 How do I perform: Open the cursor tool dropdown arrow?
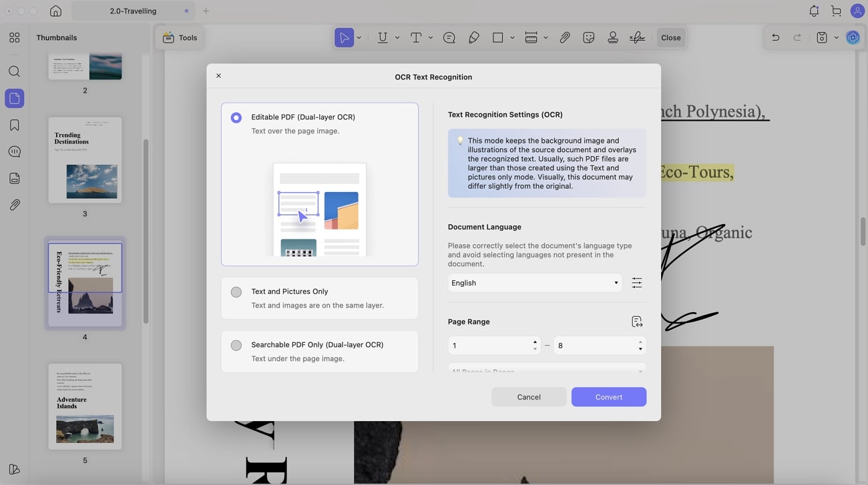[x=359, y=38]
